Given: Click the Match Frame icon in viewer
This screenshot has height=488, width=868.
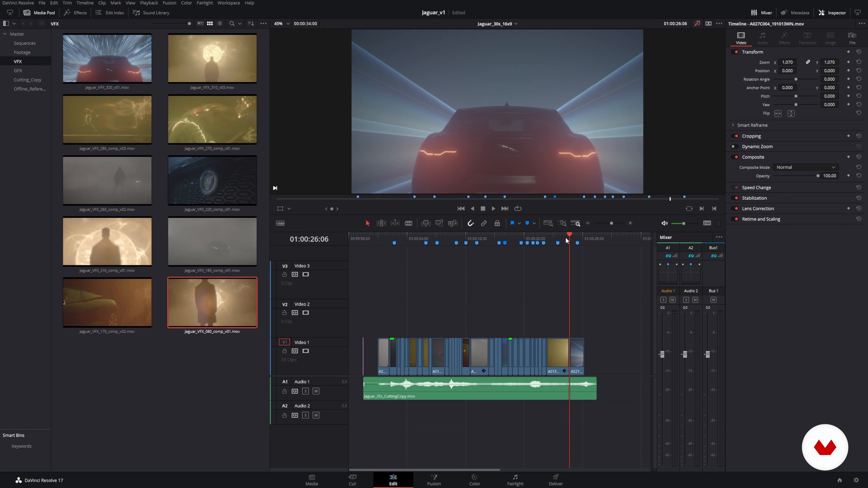Looking at the screenshot, I should pyautogui.click(x=689, y=209).
